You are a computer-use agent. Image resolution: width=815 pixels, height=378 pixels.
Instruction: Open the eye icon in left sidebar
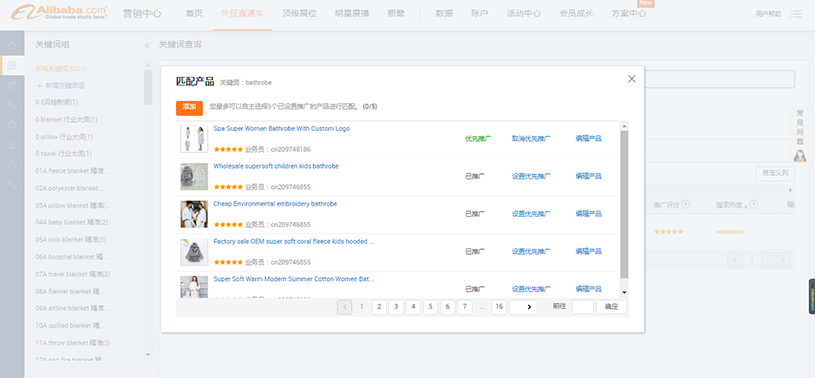pyautogui.click(x=12, y=125)
